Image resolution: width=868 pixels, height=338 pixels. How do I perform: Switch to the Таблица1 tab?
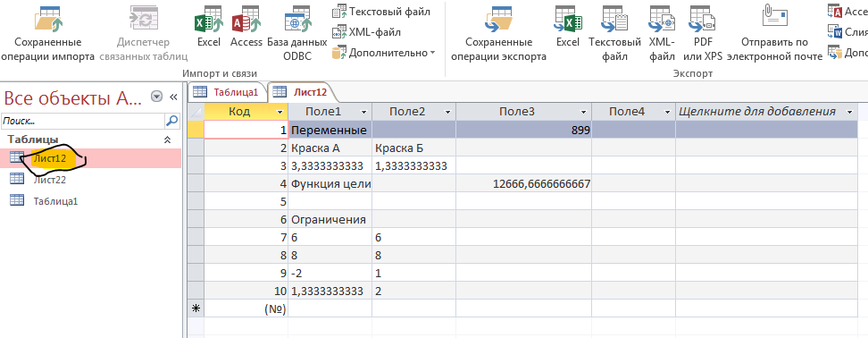pyautogui.click(x=227, y=92)
